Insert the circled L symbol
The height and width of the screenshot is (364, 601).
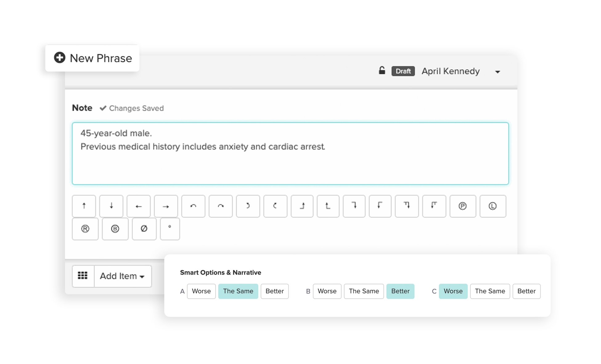click(493, 206)
